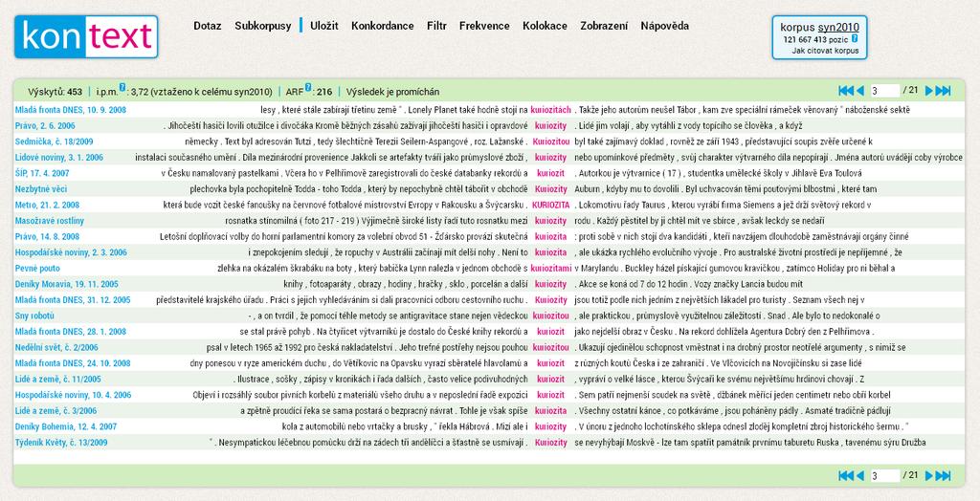Image resolution: width=980 pixels, height=501 pixels.
Task: Go to previous page with top arrow
Action: (860, 91)
